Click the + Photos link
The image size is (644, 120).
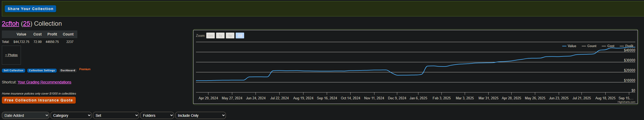click(11, 55)
